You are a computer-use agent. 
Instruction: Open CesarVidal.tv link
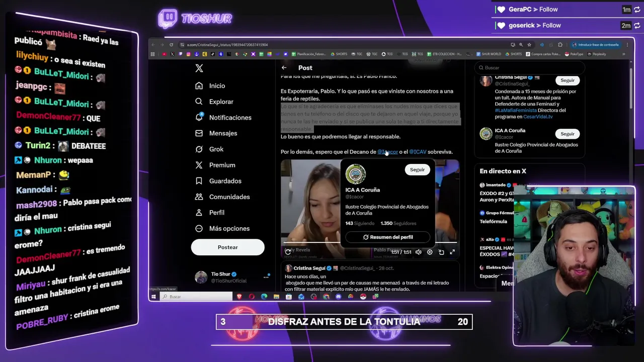(538, 117)
